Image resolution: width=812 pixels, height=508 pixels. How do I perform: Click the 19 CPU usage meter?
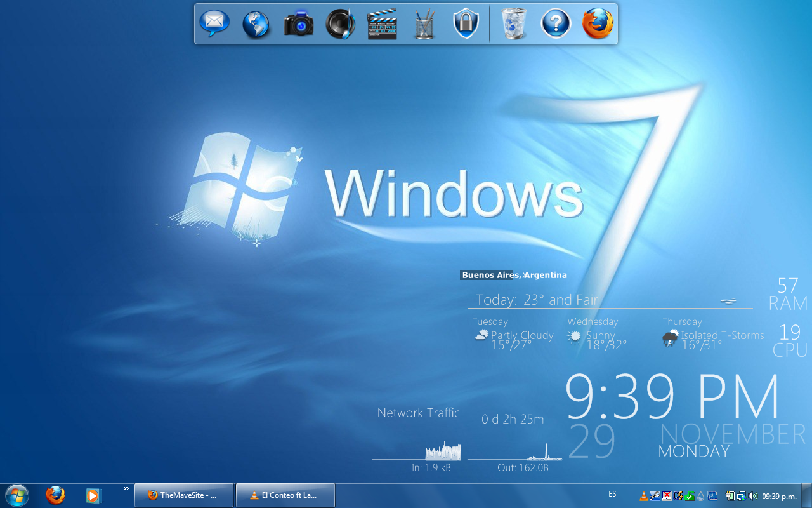point(790,341)
